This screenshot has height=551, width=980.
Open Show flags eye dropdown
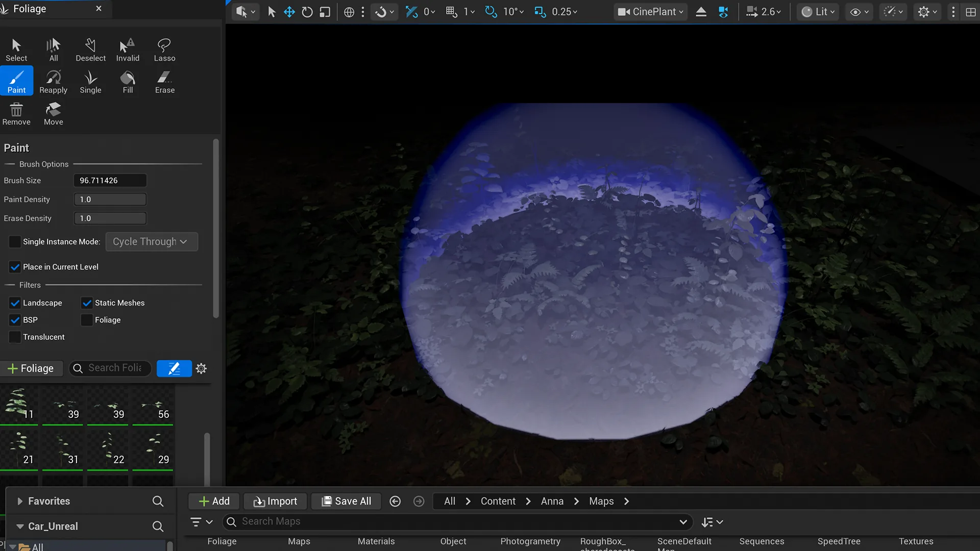[x=859, y=12]
